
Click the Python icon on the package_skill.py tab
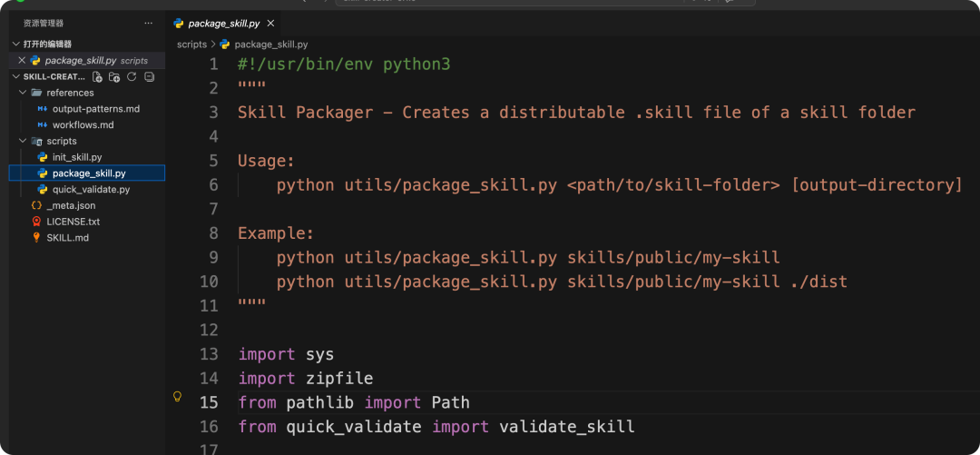179,23
